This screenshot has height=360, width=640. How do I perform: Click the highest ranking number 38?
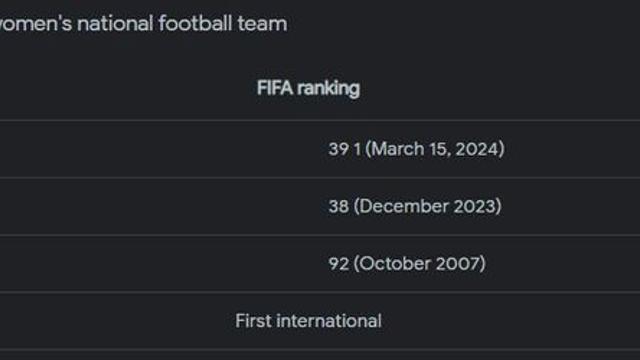(339, 206)
